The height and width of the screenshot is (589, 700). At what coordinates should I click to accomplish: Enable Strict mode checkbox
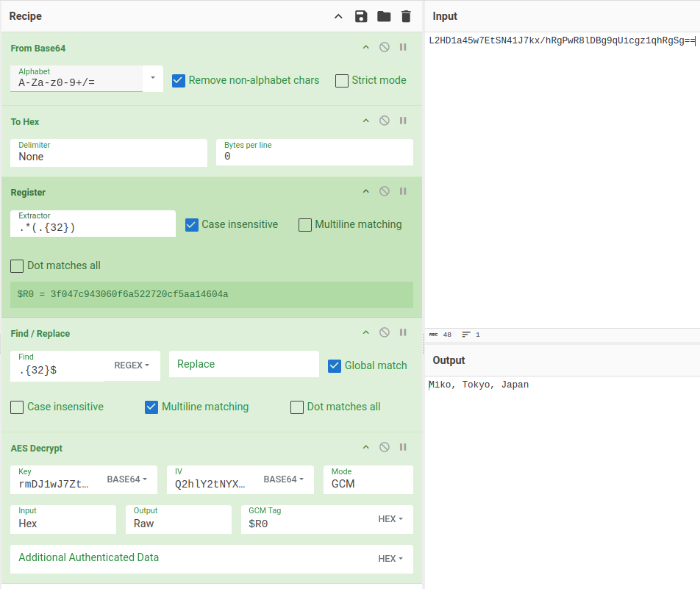tap(342, 81)
